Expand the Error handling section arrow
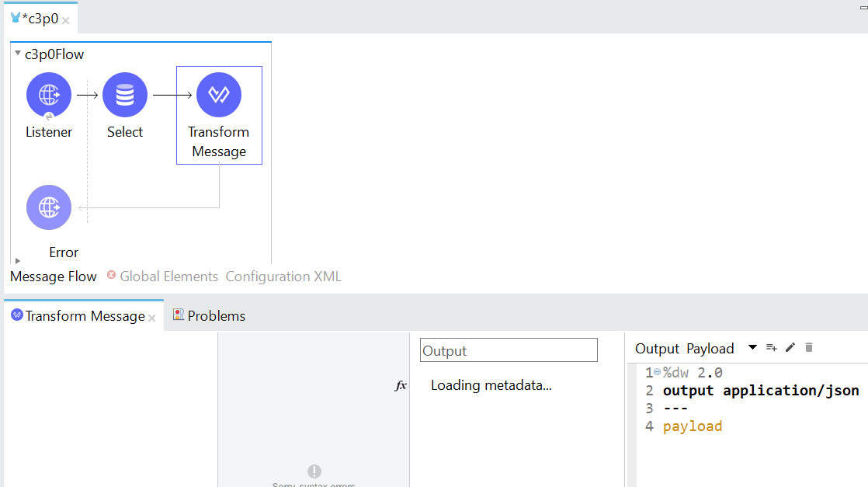868x487 pixels. click(18, 261)
